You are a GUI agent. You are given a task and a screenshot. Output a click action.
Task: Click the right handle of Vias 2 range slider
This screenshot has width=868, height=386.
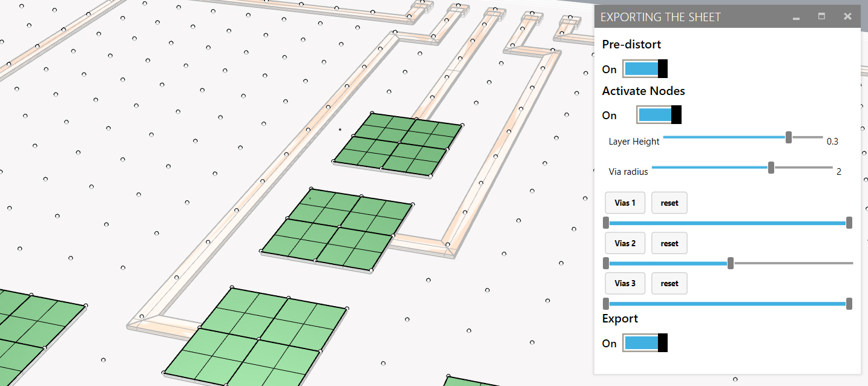731,263
